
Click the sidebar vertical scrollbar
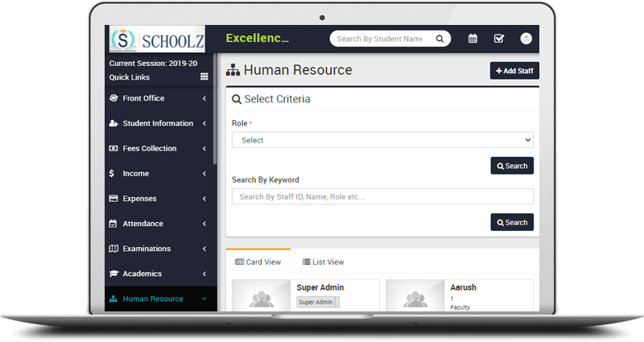[215, 109]
